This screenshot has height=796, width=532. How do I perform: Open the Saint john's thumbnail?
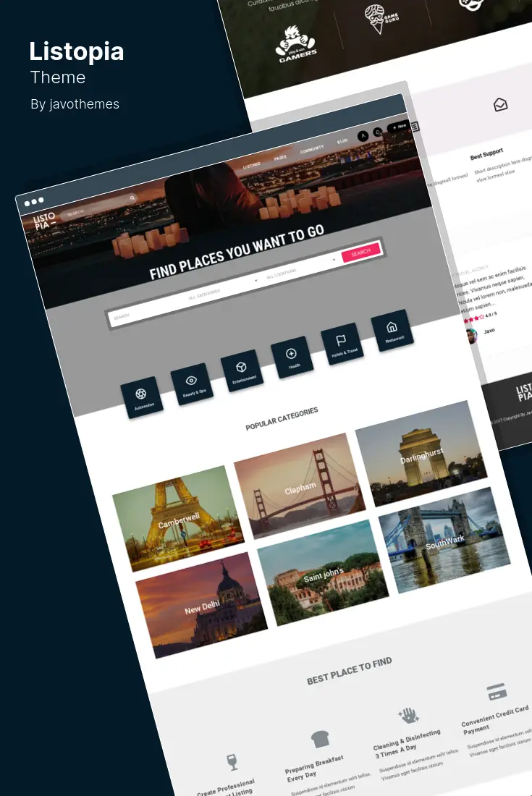(x=323, y=572)
